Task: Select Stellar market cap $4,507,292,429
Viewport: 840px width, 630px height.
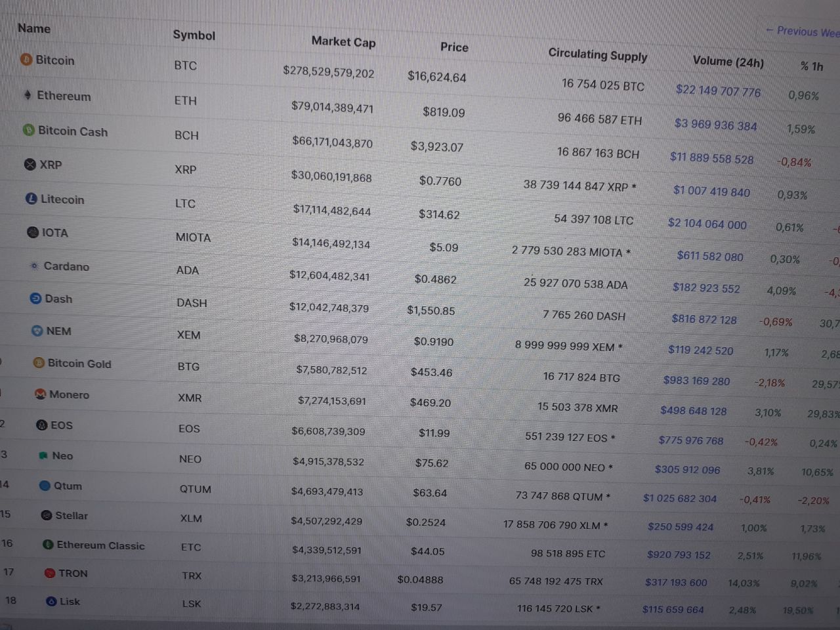Action: 326,521
